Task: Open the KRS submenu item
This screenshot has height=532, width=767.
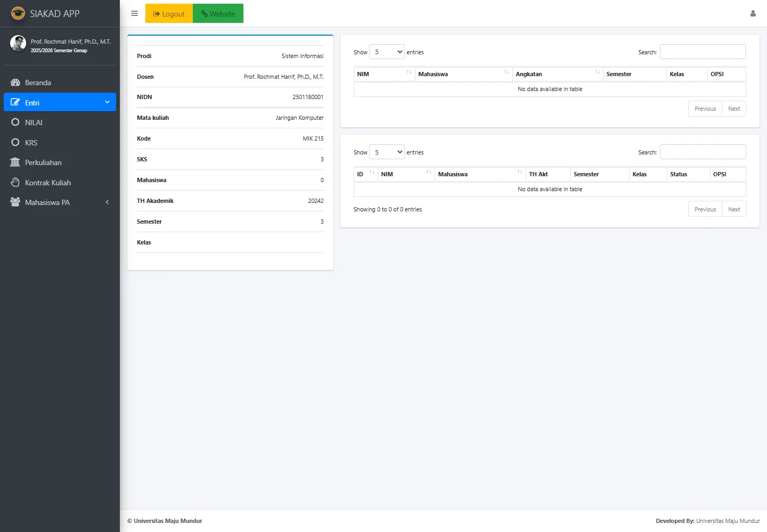Action: click(x=31, y=143)
